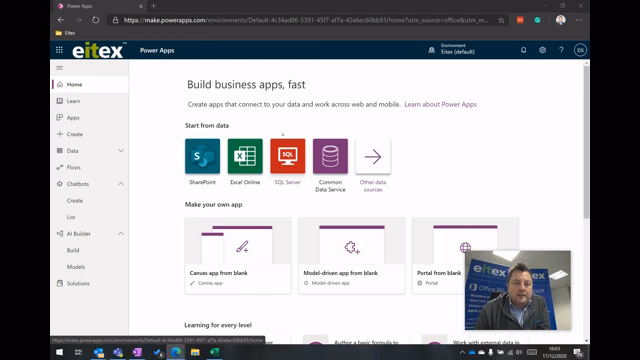
Task: Open Models under AI Builder
Action: [76, 267]
